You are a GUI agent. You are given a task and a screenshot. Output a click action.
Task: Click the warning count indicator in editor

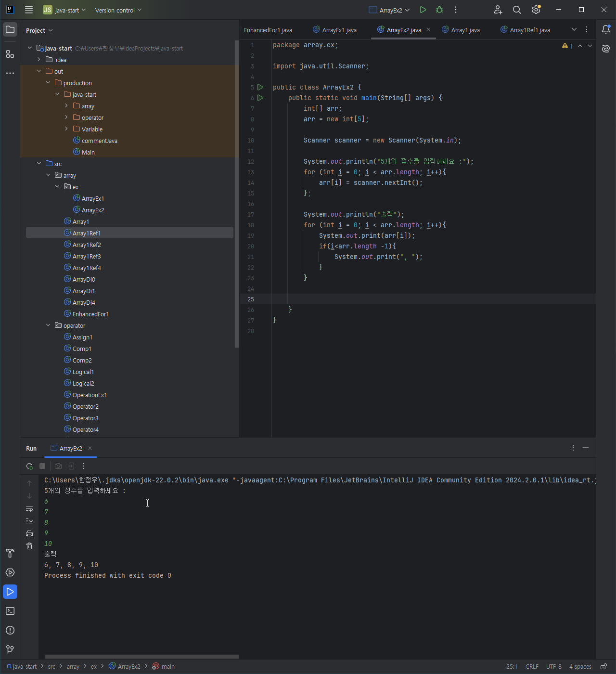click(567, 46)
